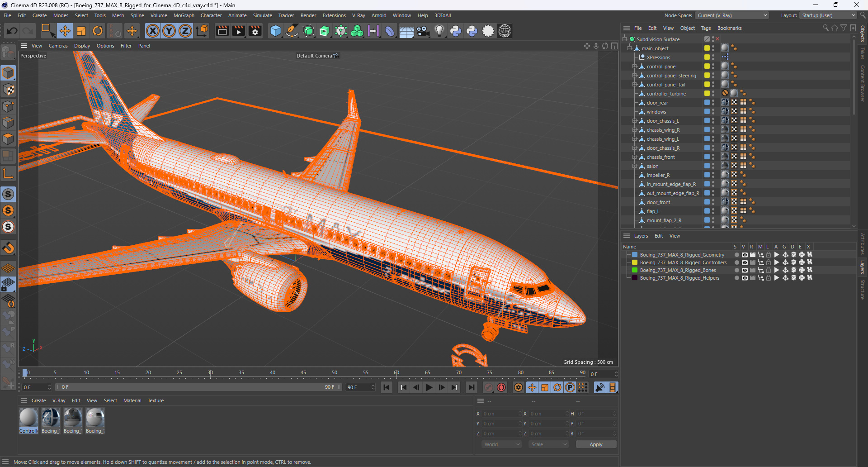
Task: Click the Undo arrow icon
Action: 12,31
